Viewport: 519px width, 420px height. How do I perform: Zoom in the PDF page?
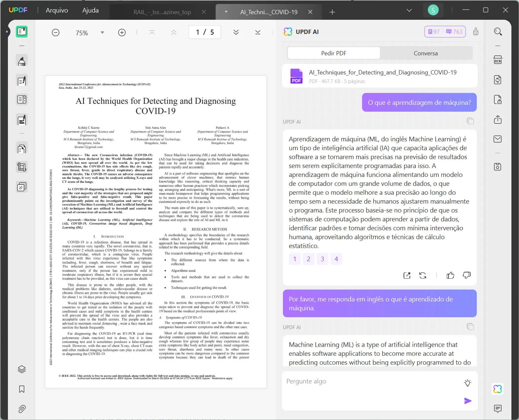pyautogui.click(x=122, y=33)
